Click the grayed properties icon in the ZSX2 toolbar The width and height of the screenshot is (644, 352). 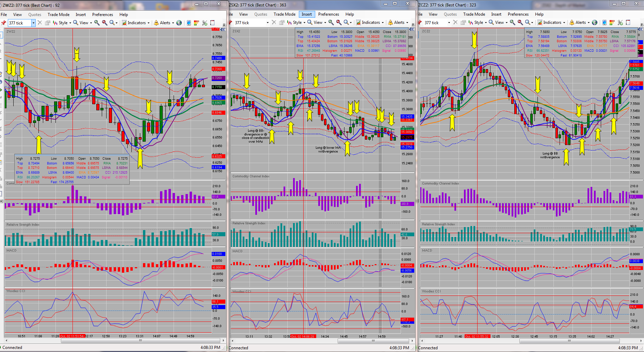pos(281,22)
